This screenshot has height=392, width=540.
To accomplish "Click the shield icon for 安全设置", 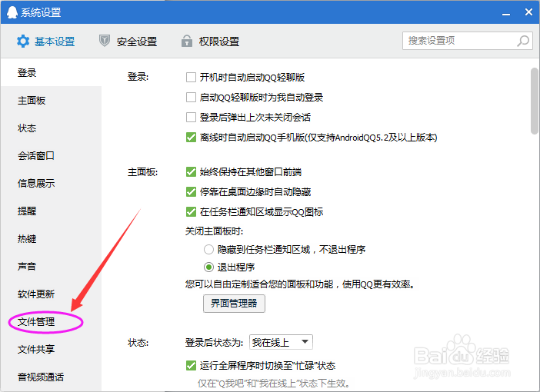I will click(x=105, y=41).
